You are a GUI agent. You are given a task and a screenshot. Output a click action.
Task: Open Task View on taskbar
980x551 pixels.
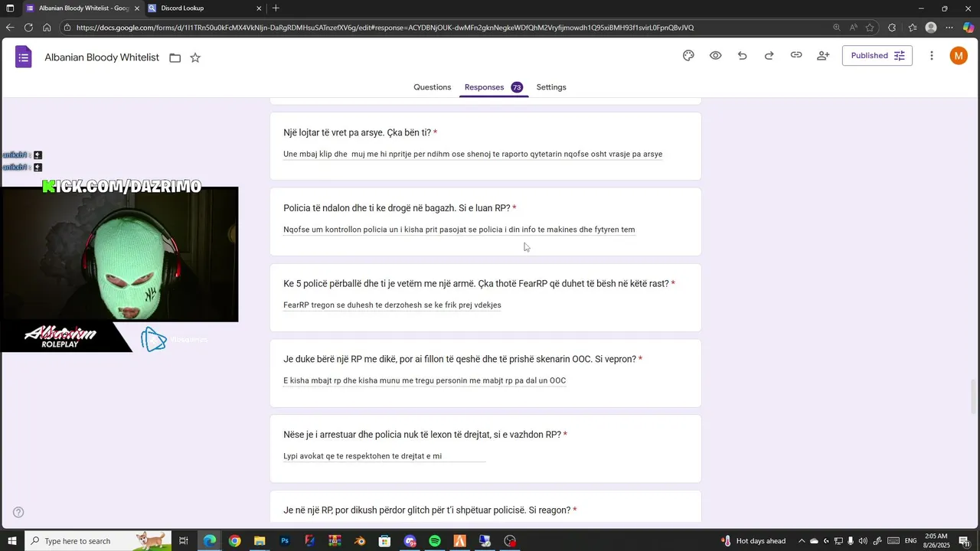click(184, 541)
